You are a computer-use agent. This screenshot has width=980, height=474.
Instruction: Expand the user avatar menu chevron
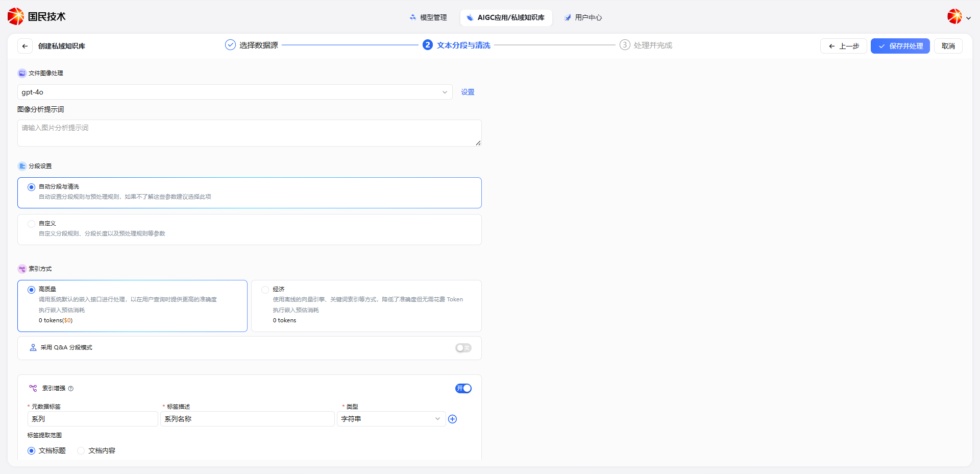pyautogui.click(x=968, y=18)
